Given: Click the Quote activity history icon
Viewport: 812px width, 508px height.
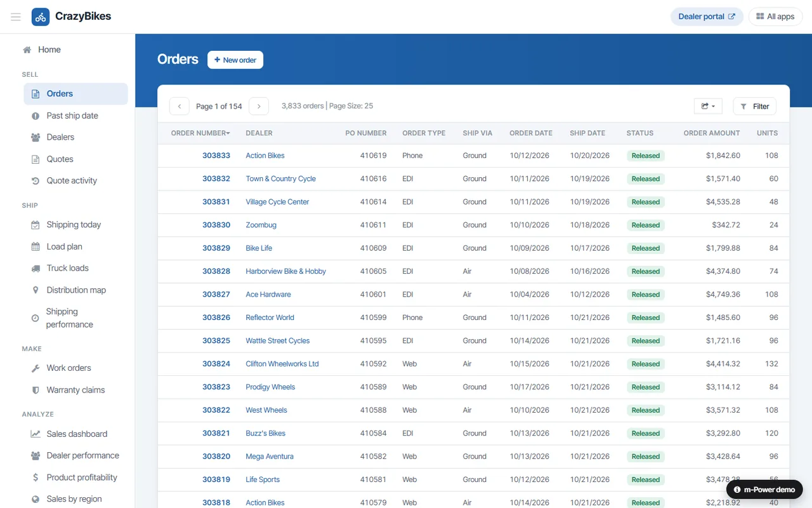Looking at the screenshot, I should pos(36,181).
